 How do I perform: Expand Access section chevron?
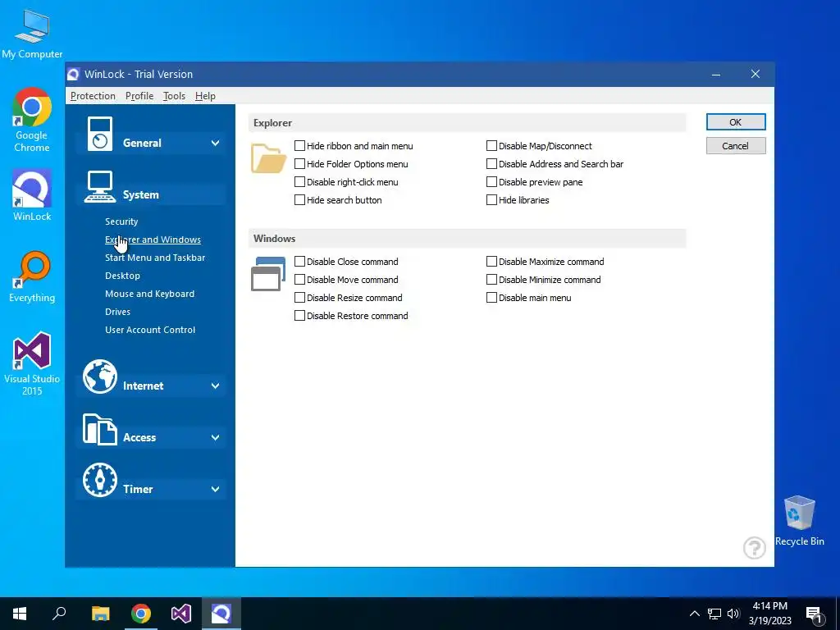click(216, 438)
